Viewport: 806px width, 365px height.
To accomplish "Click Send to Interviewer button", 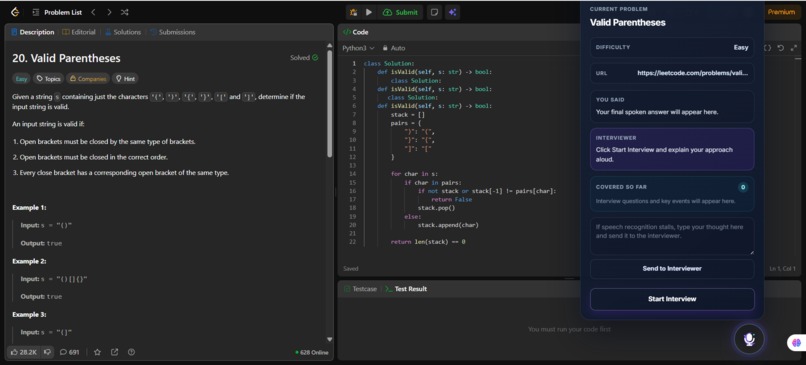I will 672,268.
